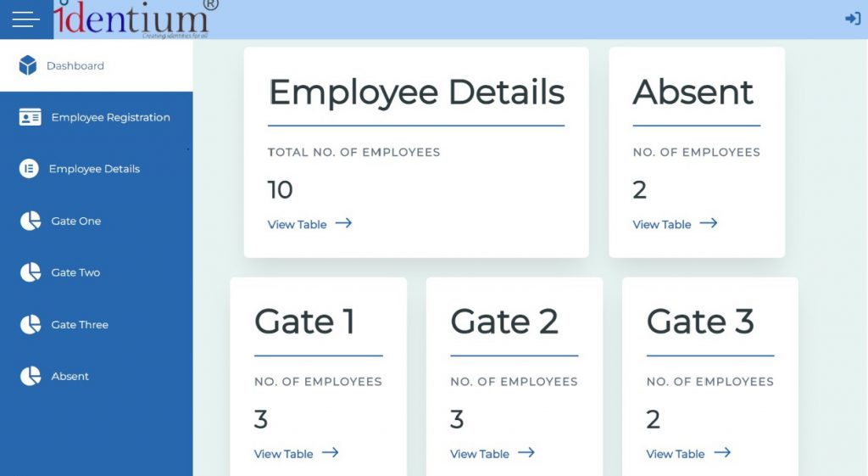The height and width of the screenshot is (476, 868).
Task: Click the Absent pie chart icon in sidebar
Action: pos(31,376)
